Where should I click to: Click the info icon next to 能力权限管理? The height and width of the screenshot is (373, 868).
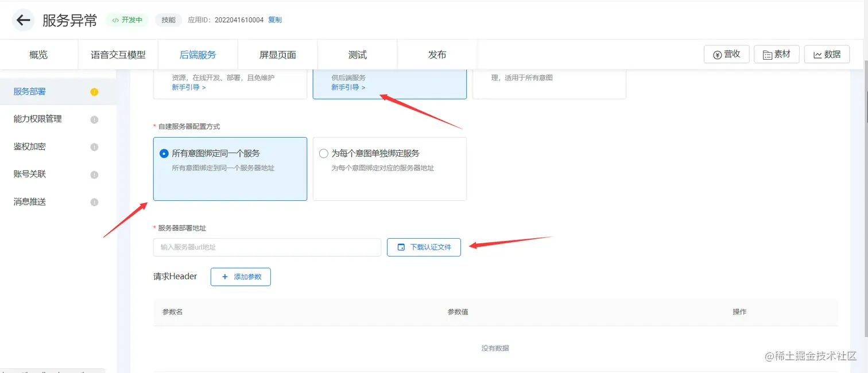pyautogui.click(x=94, y=119)
